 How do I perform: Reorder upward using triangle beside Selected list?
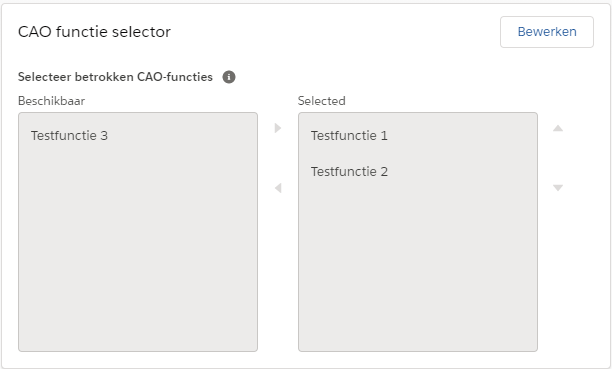pyautogui.click(x=558, y=128)
